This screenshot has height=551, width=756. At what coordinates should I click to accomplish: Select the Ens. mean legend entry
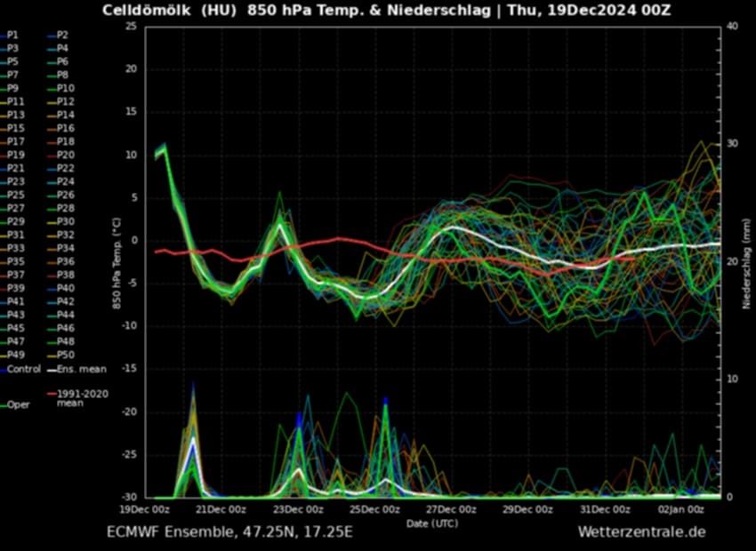tap(81, 369)
